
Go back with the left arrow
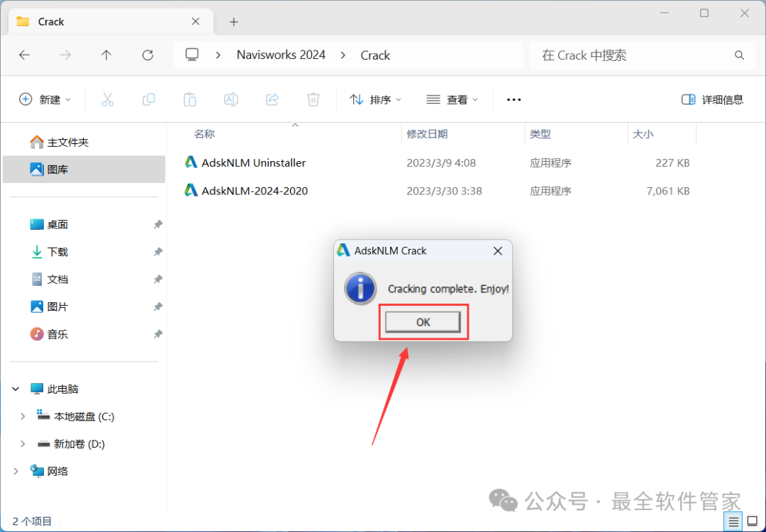(24, 55)
